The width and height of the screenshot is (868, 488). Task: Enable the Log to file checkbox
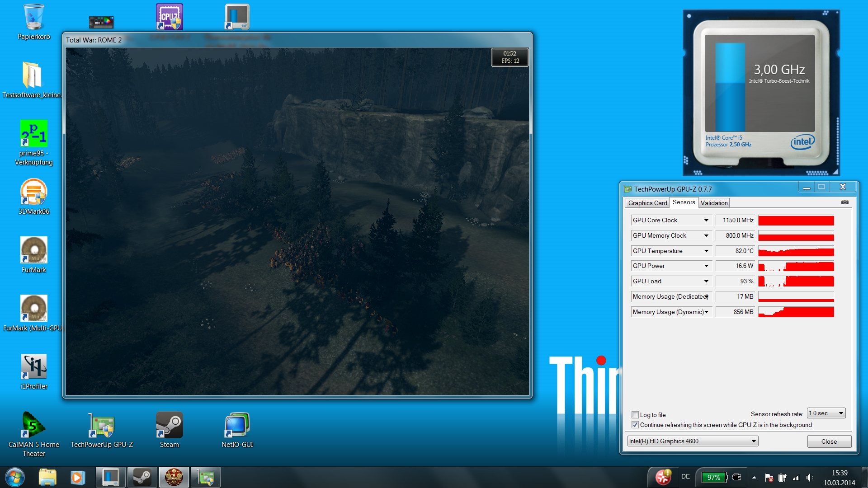point(635,415)
